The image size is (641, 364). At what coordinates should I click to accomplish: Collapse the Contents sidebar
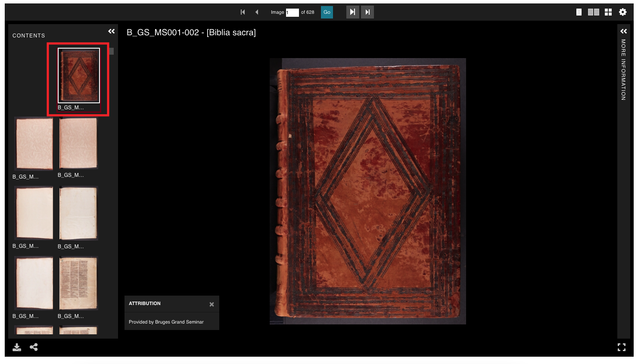112,31
